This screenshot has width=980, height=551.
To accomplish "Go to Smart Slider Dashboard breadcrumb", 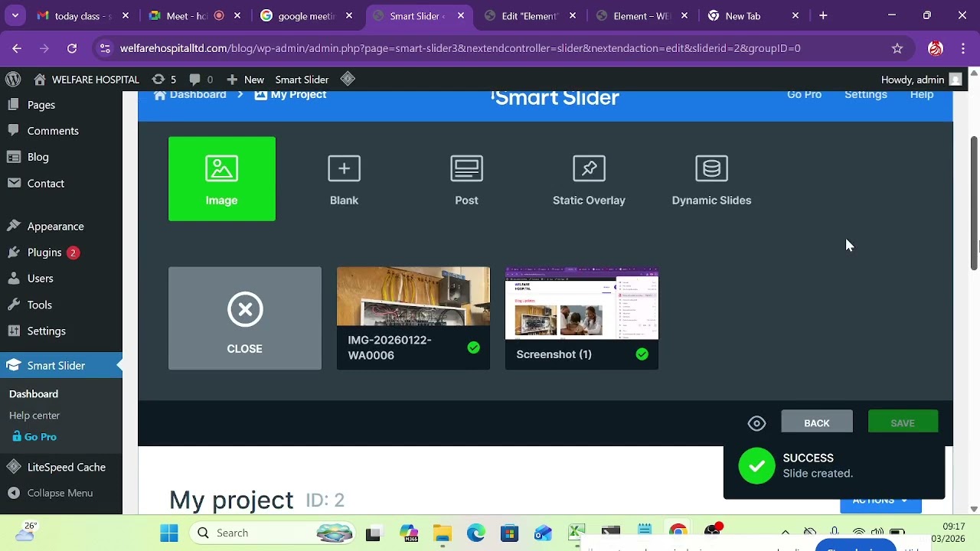I will (190, 95).
